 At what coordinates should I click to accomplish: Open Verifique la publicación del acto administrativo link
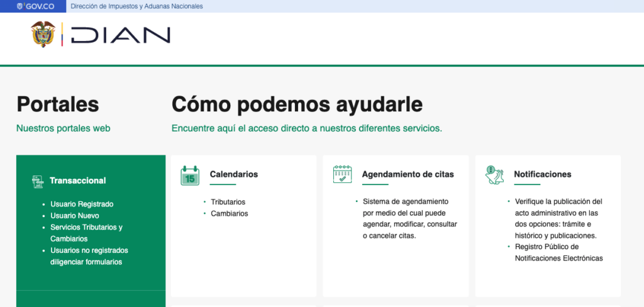click(x=558, y=219)
